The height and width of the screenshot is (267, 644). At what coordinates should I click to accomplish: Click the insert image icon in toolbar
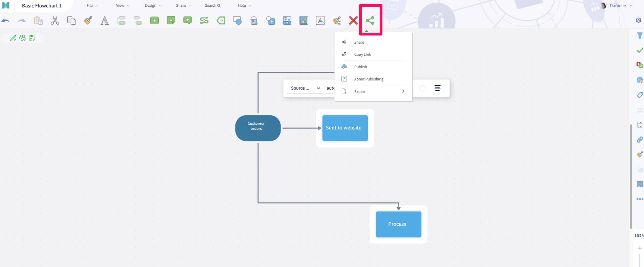click(304, 21)
